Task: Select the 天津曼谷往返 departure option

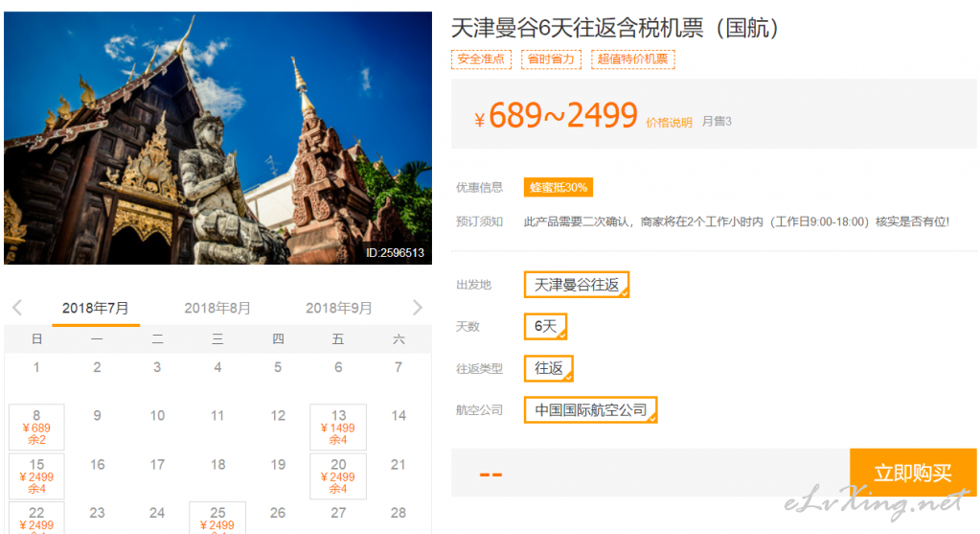Action: (x=577, y=285)
